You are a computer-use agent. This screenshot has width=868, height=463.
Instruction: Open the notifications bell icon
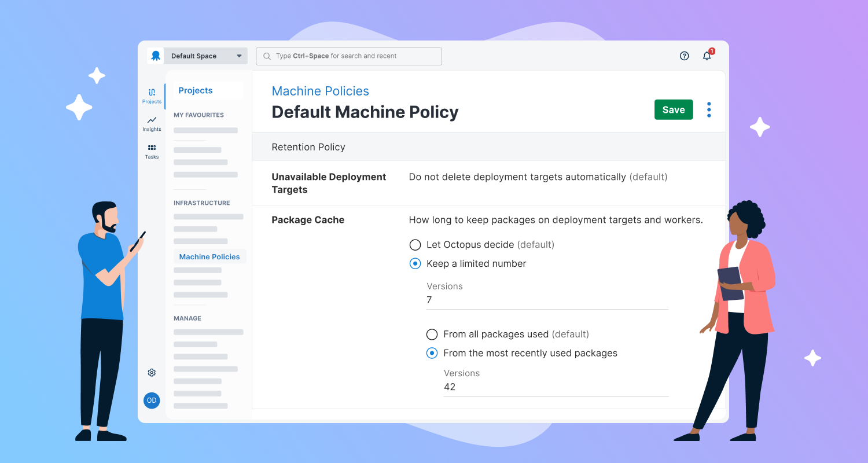[707, 56]
